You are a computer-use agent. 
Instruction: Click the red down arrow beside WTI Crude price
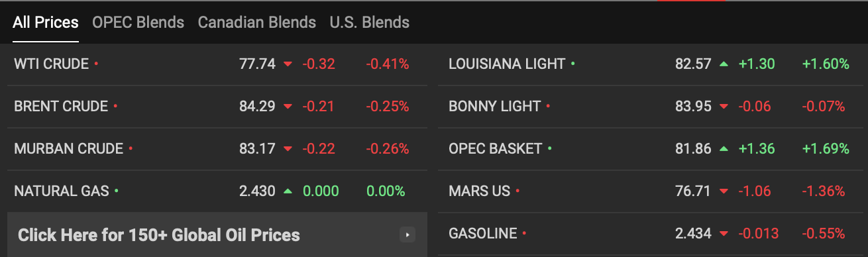tap(288, 64)
